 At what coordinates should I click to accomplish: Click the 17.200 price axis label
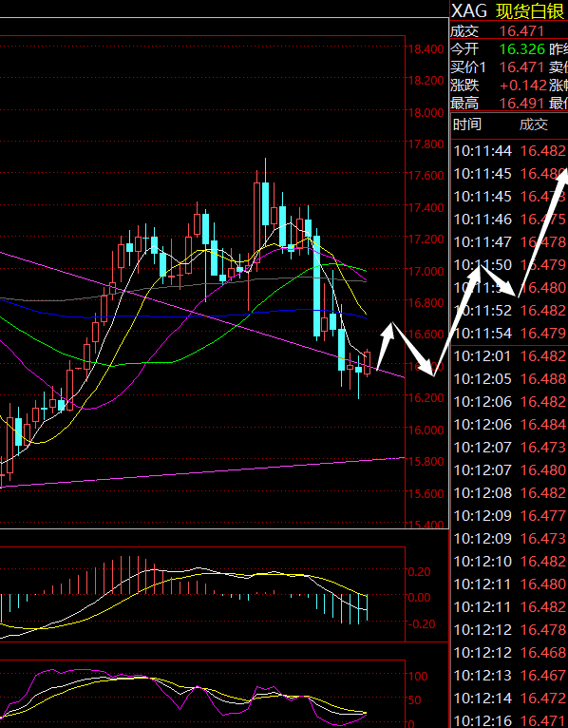click(x=426, y=239)
